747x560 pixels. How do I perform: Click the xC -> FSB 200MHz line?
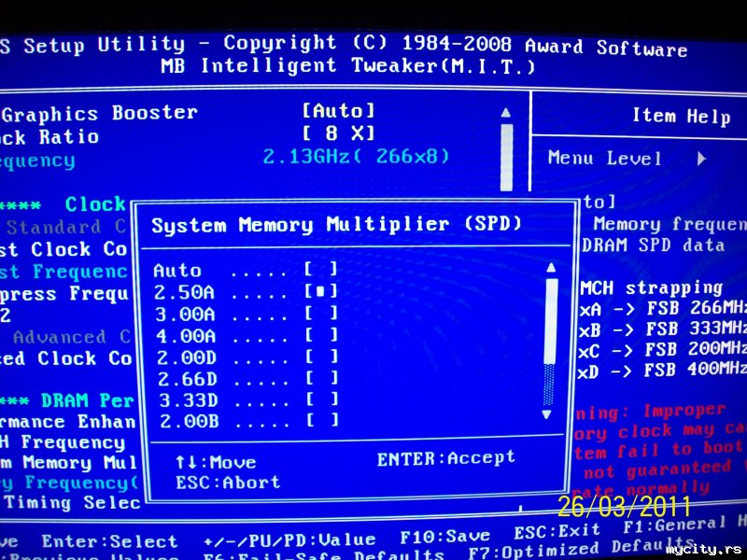[x=663, y=350]
